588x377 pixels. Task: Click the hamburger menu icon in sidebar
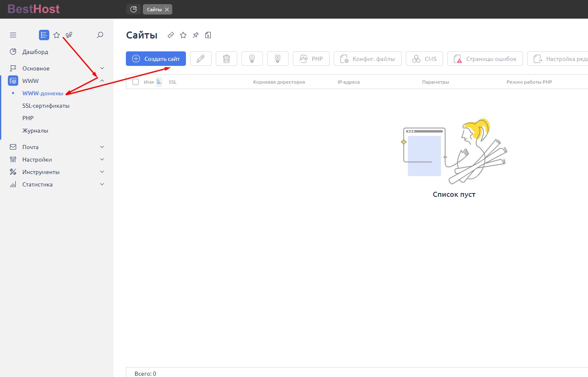(x=13, y=35)
